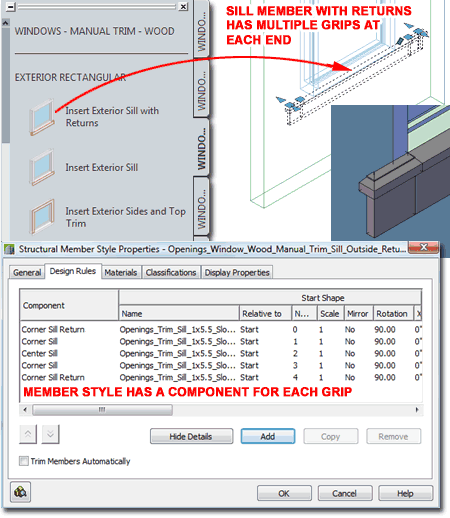Open the style browser icon at dialog bottom-left

(20, 492)
